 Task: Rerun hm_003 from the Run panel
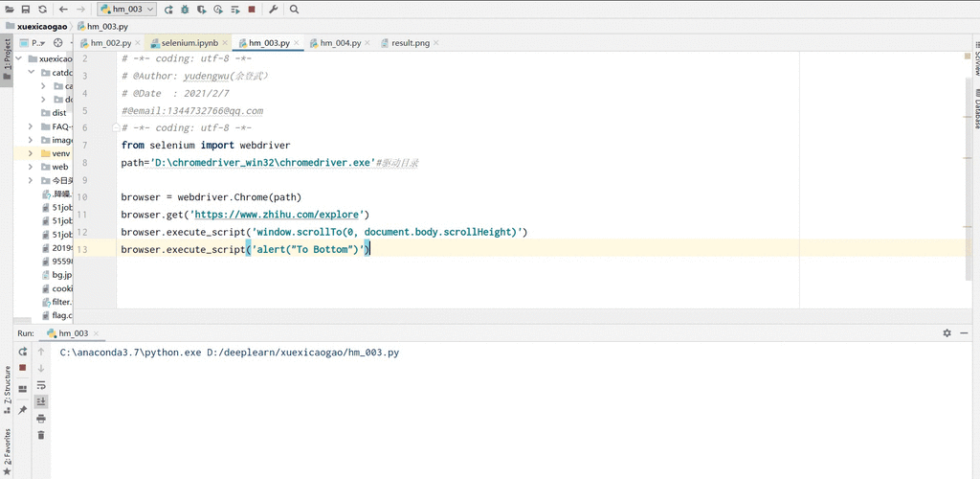[22, 353]
